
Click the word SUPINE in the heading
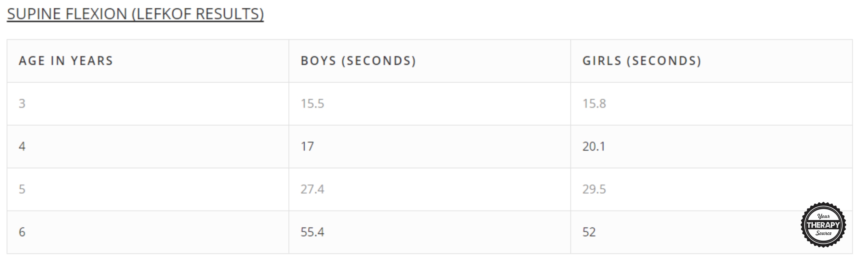[34, 14]
